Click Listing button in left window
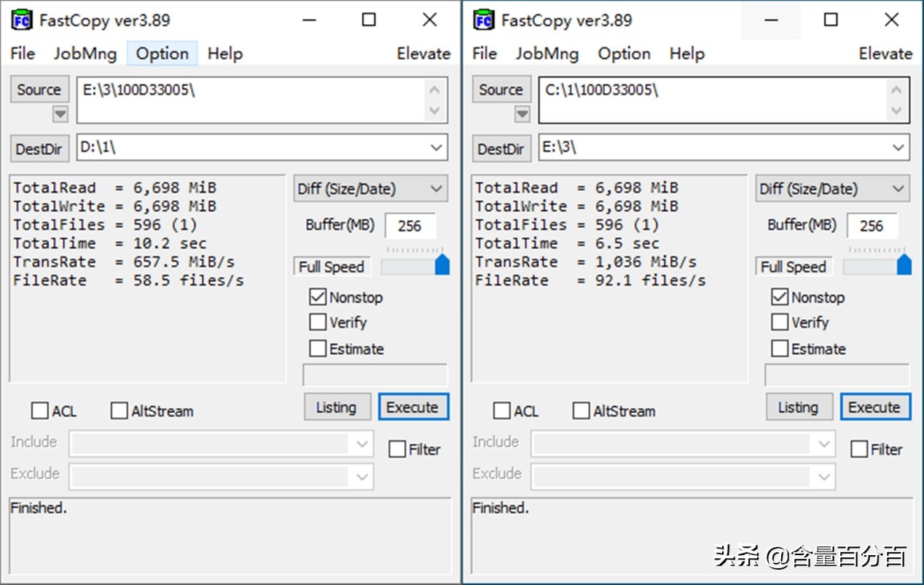This screenshot has height=585, width=924. 336,407
